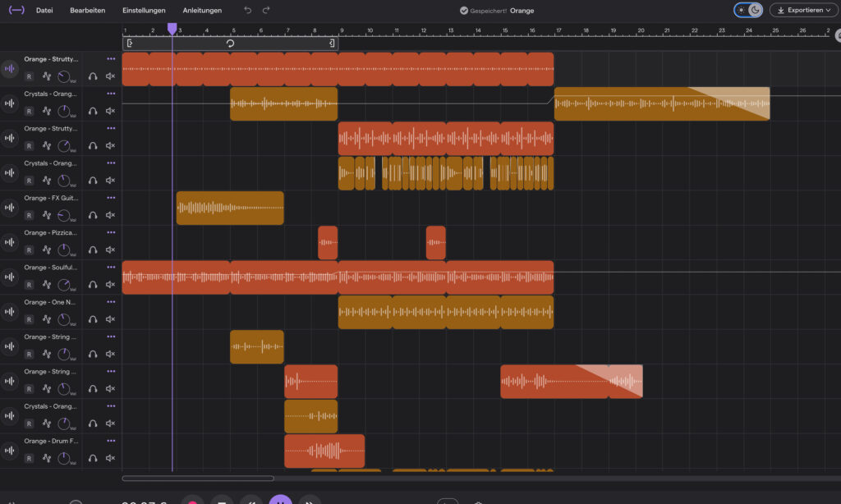Toggle the light/dark mode switch
841x504 pixels.
tap(748, 10)
